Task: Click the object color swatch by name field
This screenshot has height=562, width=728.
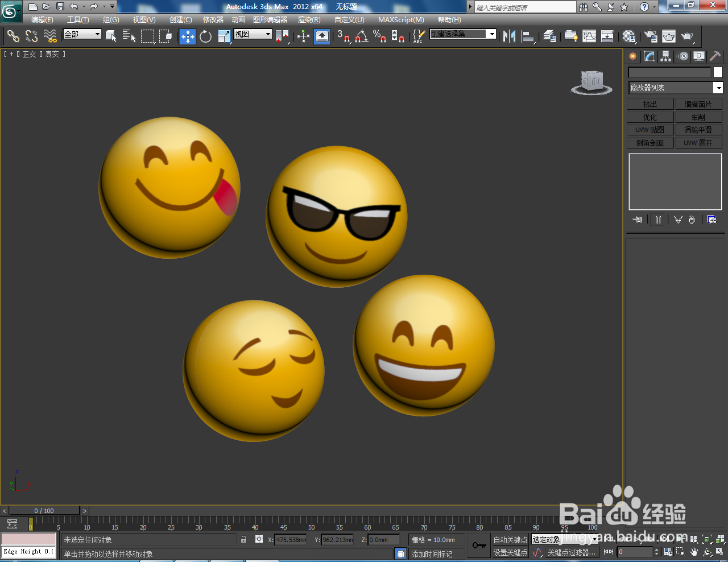Action: (x=718, y=72)
